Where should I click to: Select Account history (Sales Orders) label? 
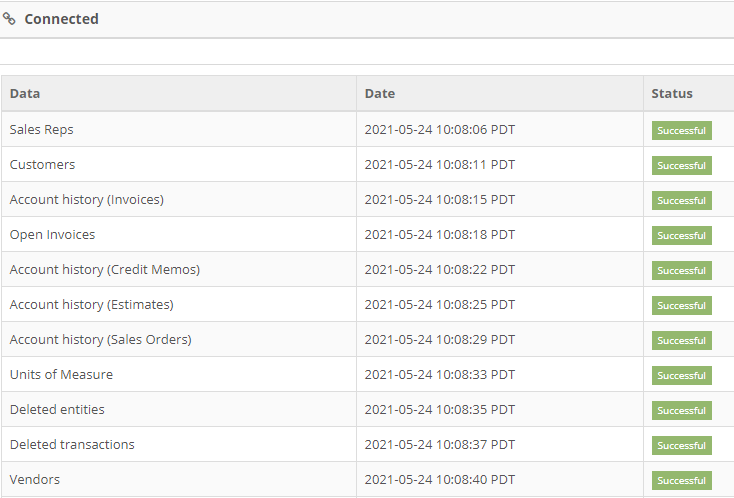[101, 340]
